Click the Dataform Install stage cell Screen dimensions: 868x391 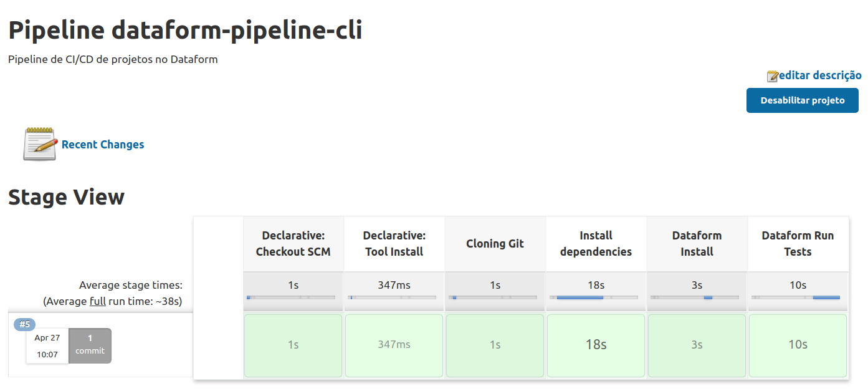click(x=697, y=345)
